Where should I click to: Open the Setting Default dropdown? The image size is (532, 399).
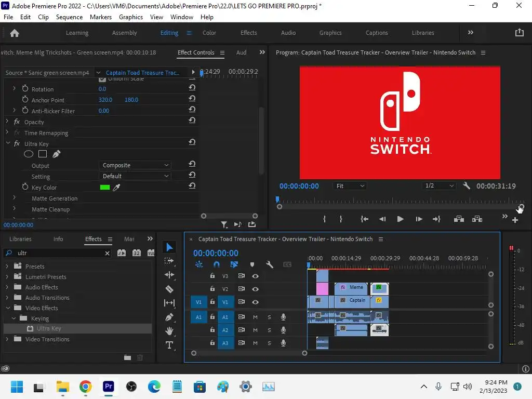coord(135,176)
